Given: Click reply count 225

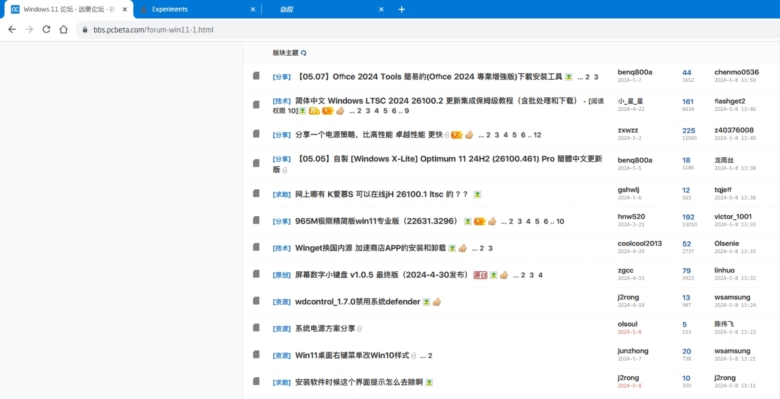Looking at the screenshot, I should click(688, 130).
